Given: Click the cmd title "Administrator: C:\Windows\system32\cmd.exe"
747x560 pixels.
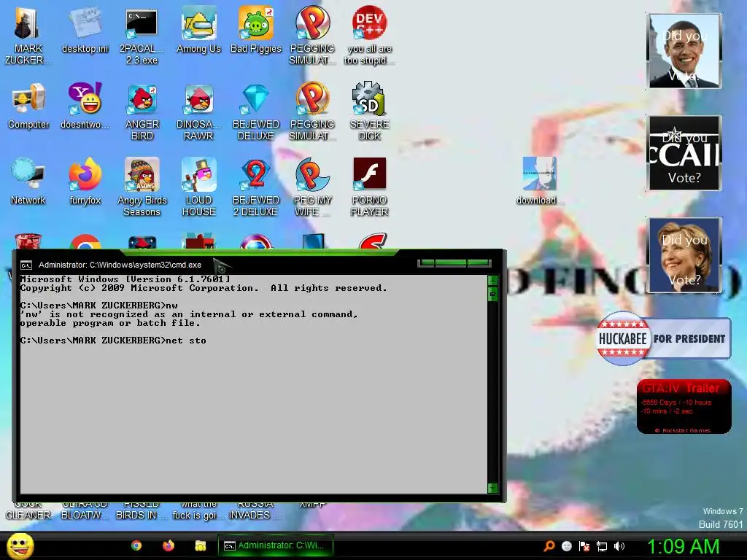Looking at the screenshot, I should click(x=120, y=265).
